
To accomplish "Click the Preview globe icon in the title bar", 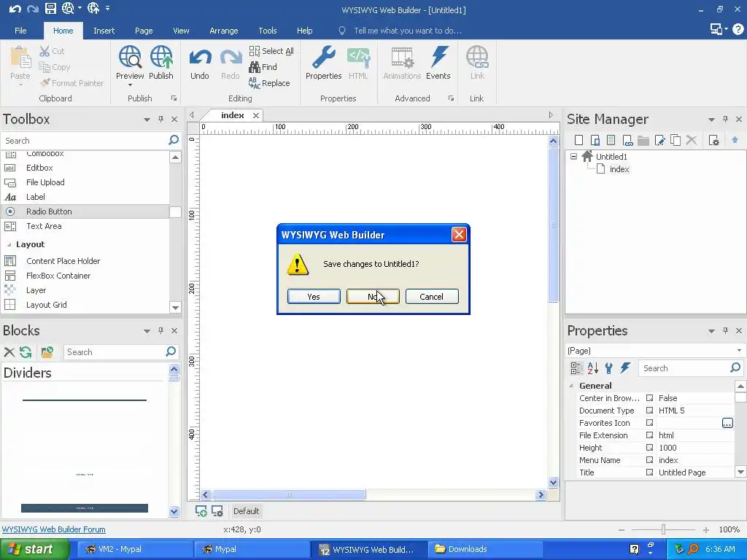I will click(68, 9).
